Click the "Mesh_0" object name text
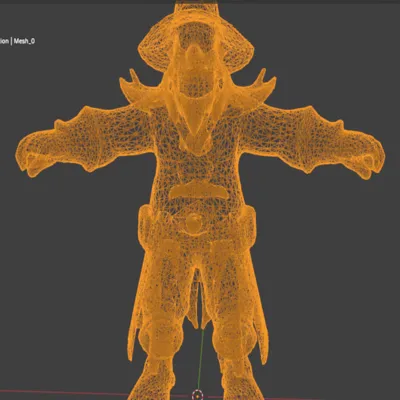 (24, 41)
